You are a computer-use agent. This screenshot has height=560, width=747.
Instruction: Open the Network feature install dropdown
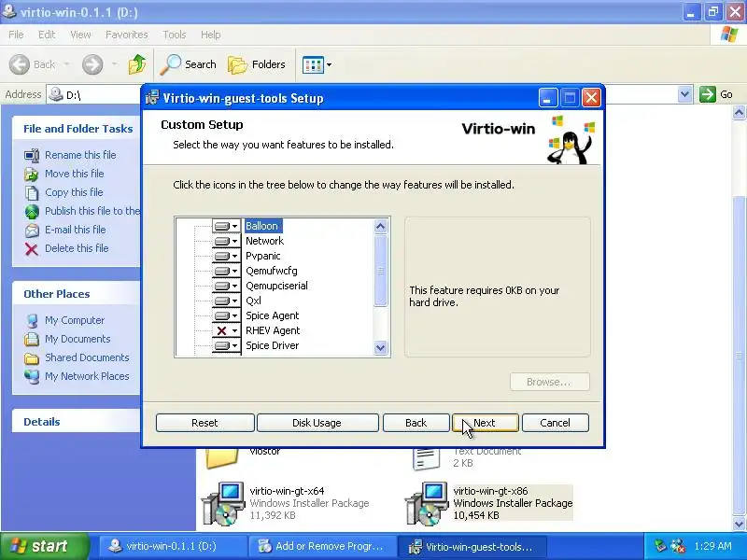click(226, 241)
